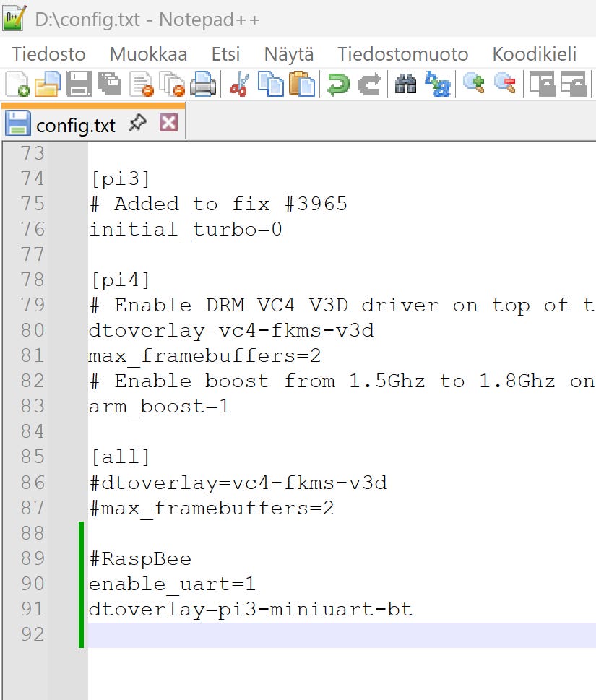Save the file with the floppy icon
The height and width of the screenshot is (700, 596).
pos(79,84)
